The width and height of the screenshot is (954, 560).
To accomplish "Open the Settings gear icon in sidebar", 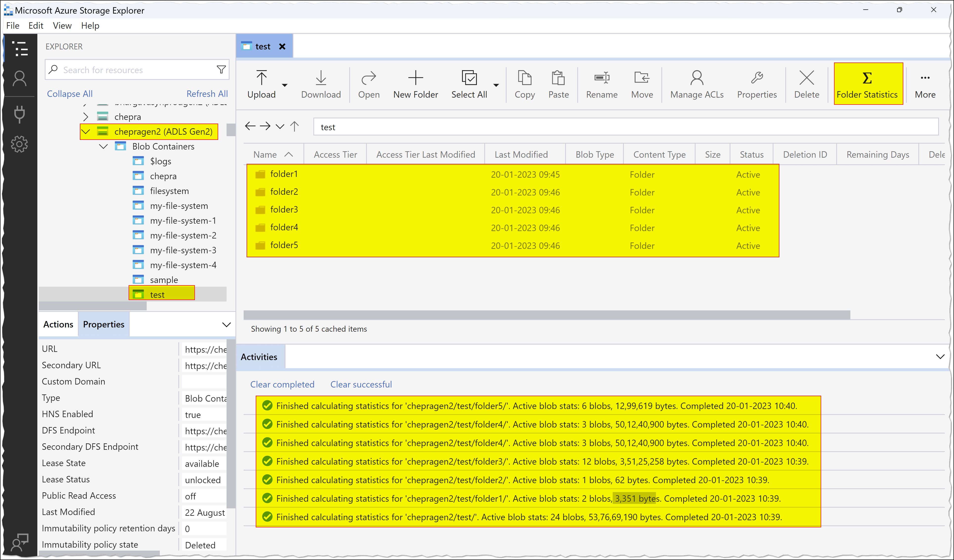I will point(20,144).
